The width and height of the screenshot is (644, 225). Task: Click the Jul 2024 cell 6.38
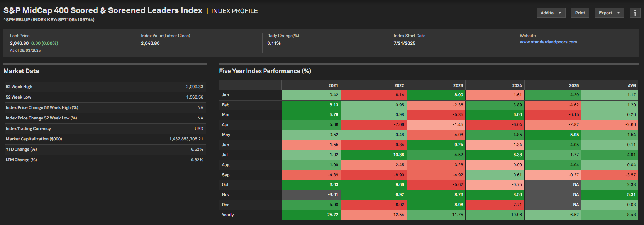click(x=495, y=155)
